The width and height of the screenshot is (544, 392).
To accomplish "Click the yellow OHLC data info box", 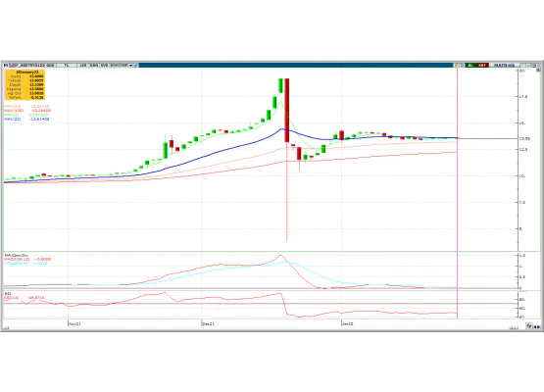I will point(25,84).
